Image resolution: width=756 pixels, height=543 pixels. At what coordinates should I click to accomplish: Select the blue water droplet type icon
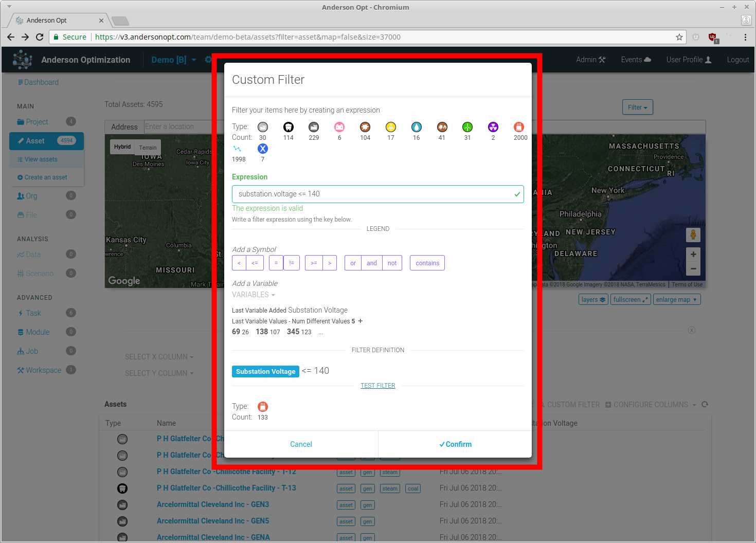point(416,127)
